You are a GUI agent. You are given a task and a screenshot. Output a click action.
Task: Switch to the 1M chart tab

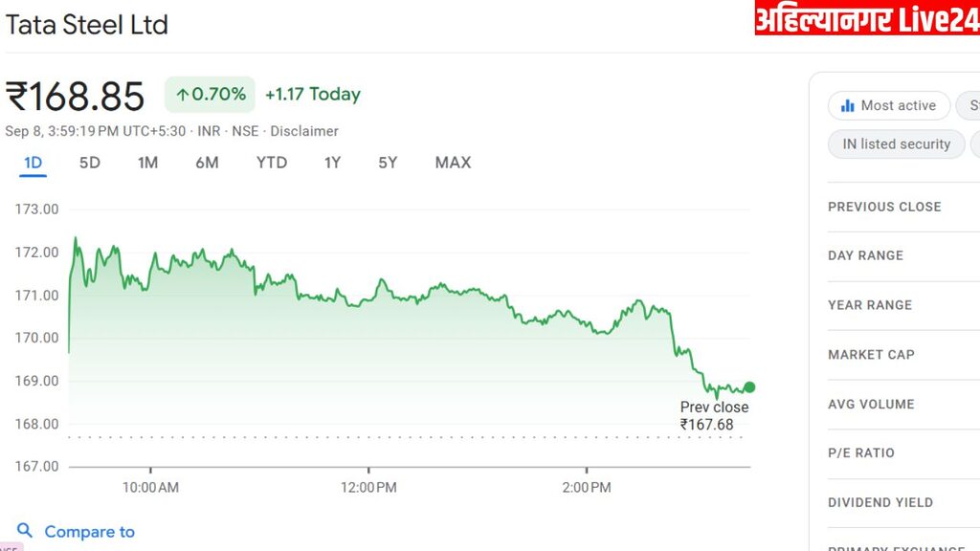147,163
